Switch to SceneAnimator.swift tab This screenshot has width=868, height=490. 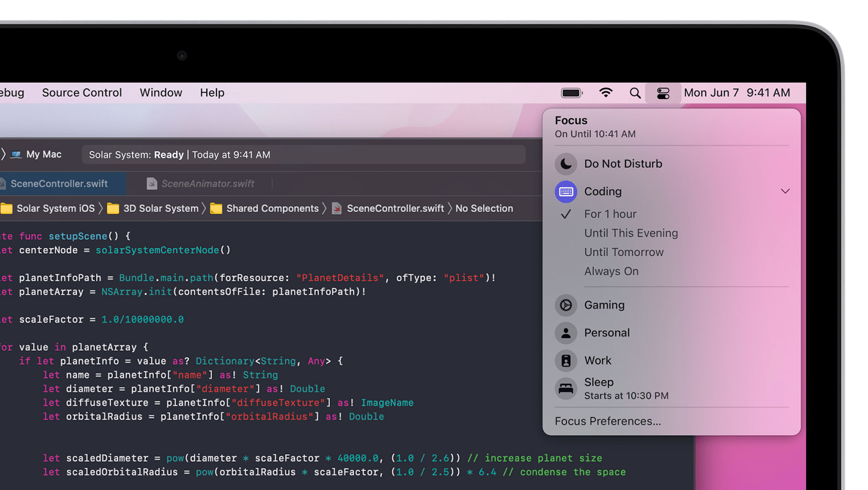208,184
